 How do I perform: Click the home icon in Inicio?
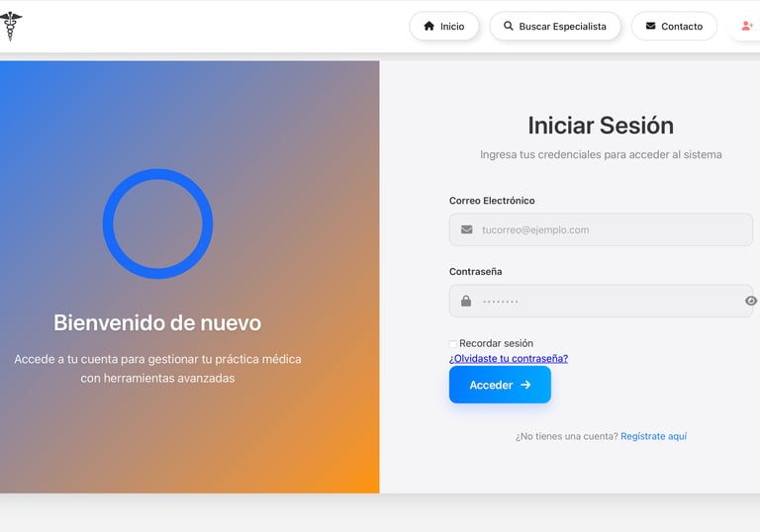tap(428, 26)
